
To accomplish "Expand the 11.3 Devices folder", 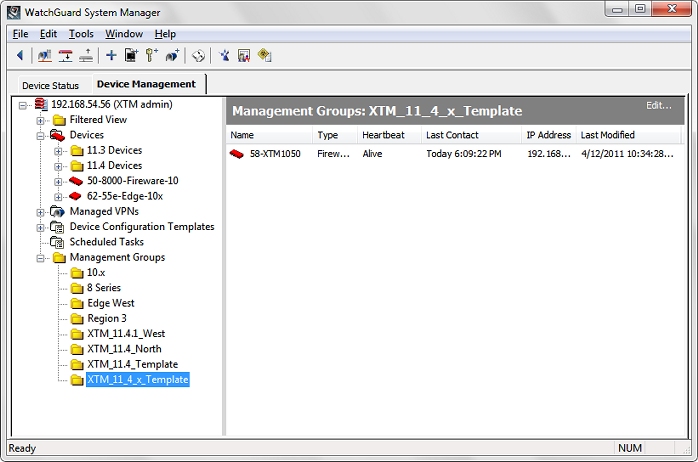I will (58, 151).
